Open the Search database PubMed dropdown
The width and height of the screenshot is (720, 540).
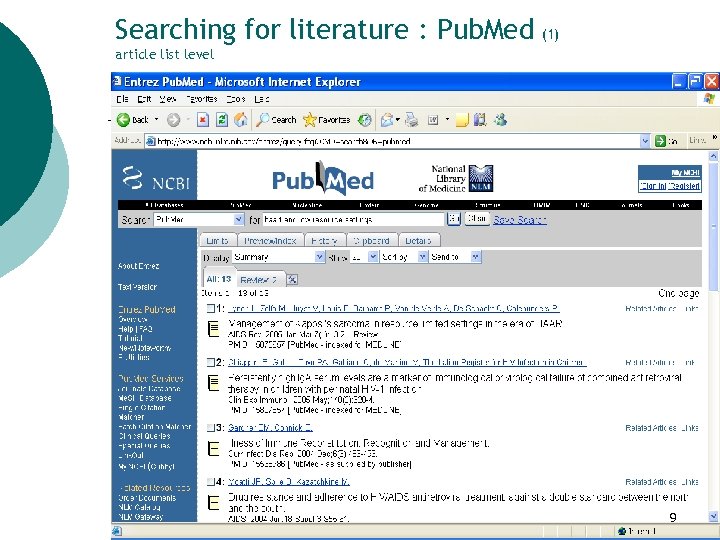[239, 219]
